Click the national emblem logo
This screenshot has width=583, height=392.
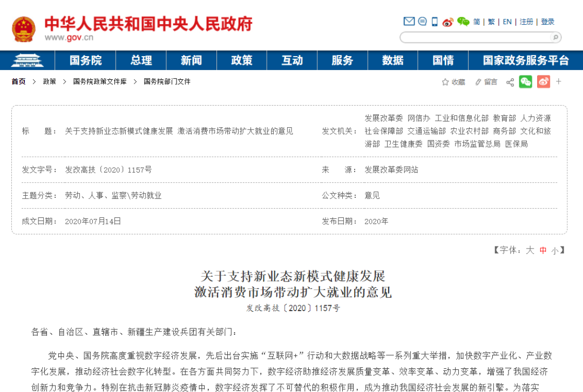23,29
